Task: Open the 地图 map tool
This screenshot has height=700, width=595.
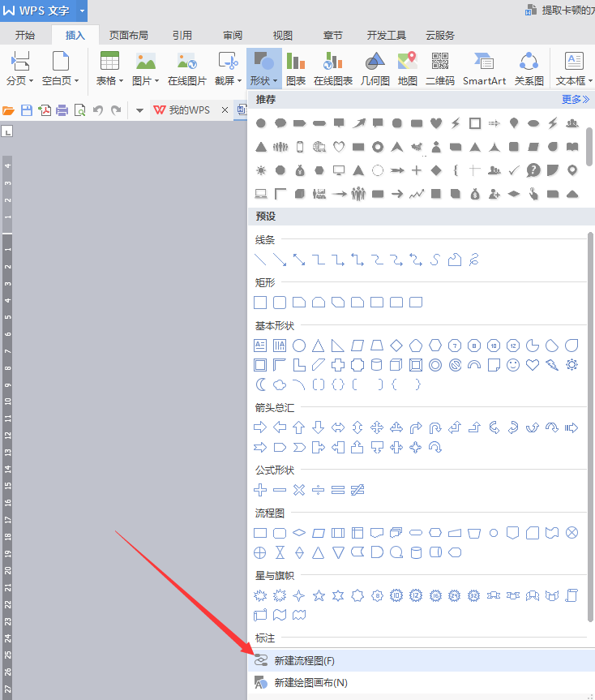Action: click(407, 67)
